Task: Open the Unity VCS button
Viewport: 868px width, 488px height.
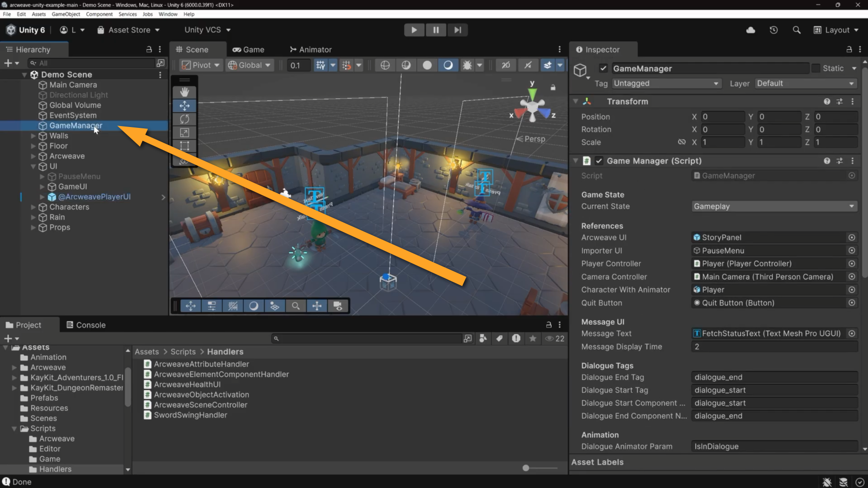Action: click(208, 30)
